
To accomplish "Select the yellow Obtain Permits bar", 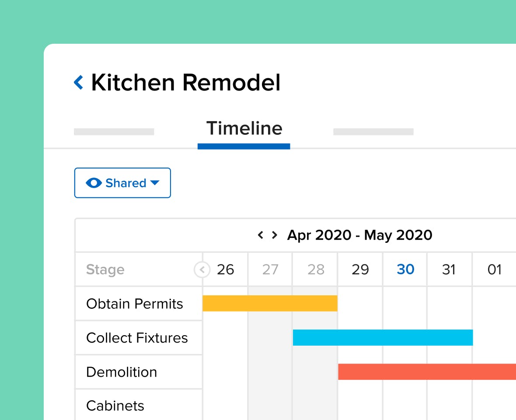I will 270,303.
